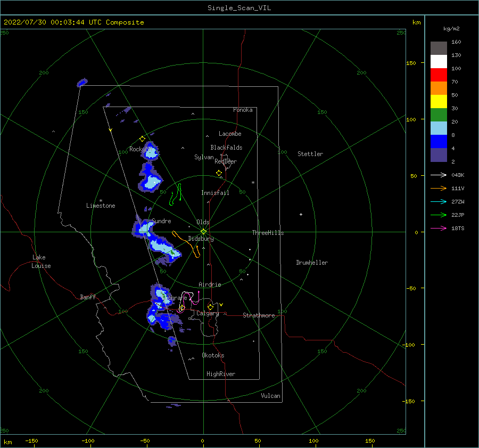Click the Okotoks town label
The height and width of the screenshot is (448, 479).
tap(213, 355)
